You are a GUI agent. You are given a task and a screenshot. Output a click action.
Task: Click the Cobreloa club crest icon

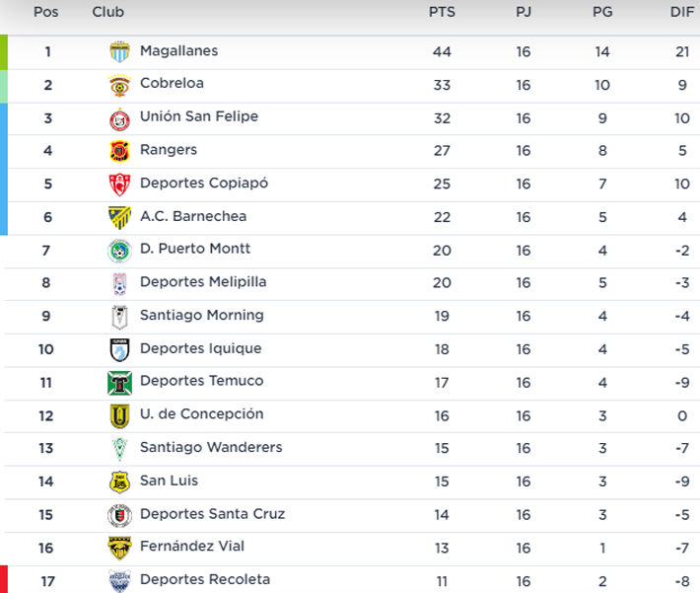pos(119,85)
